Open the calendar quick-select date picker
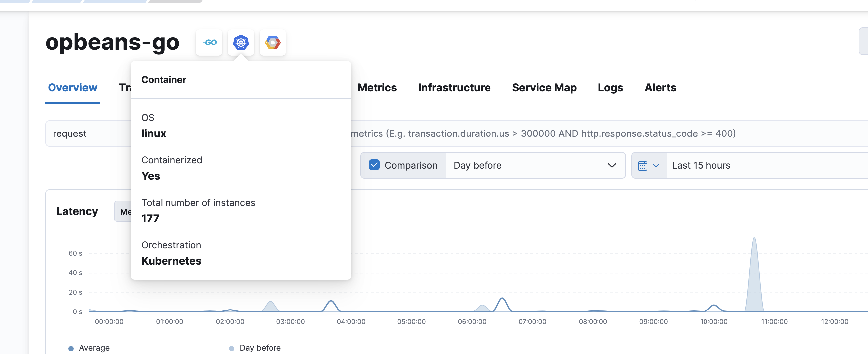868x354 pixels. (x=643, y=165)
